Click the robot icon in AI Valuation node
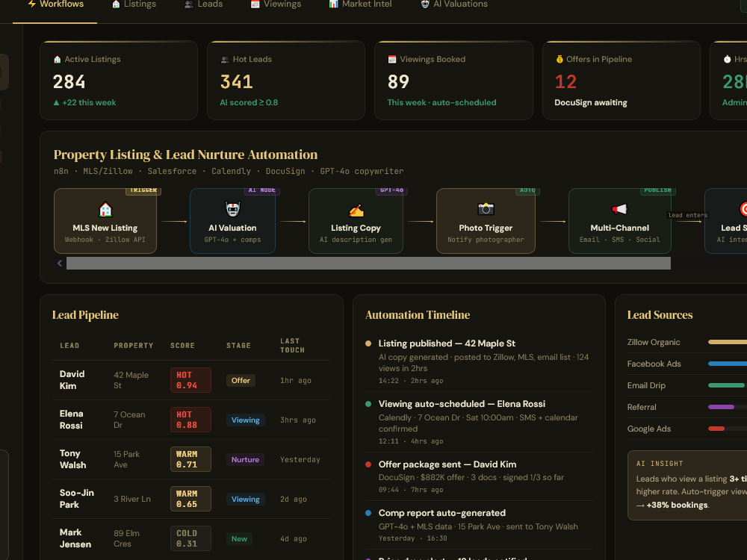The width and height of the screenshot is (747, 560). (232, 209)
